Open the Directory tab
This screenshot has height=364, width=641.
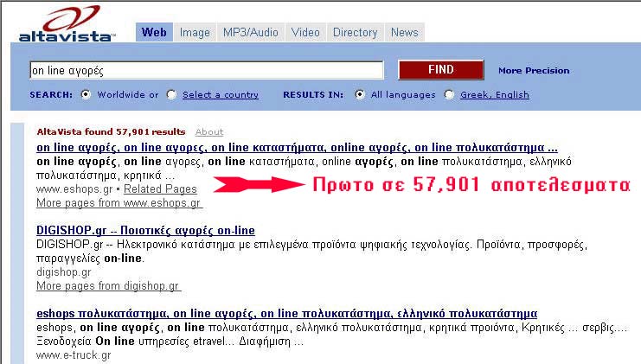[355, 33]
